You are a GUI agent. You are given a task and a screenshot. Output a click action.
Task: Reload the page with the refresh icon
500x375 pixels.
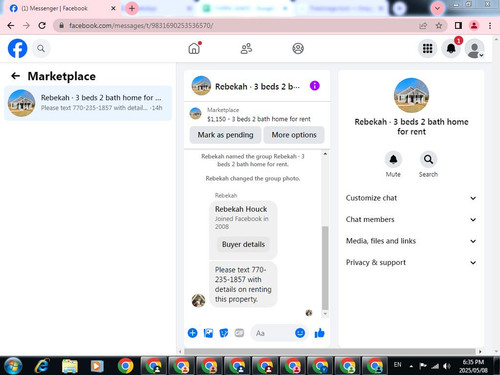42,25
